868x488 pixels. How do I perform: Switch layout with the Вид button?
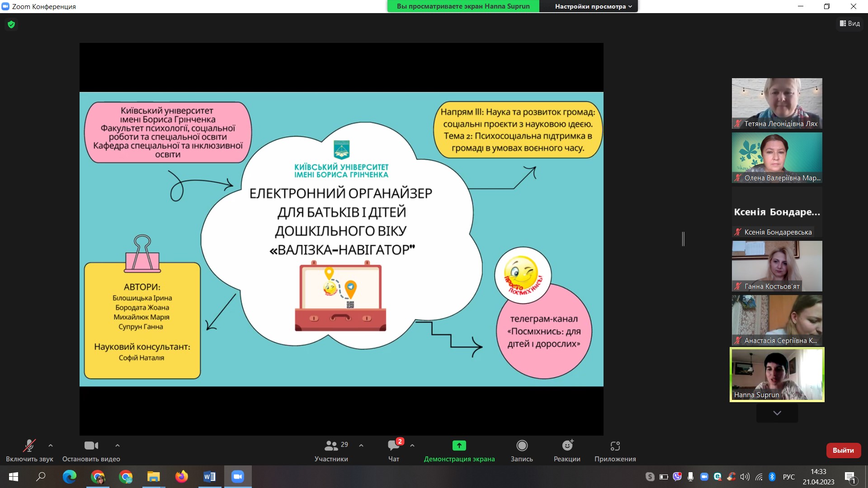pos(850,23)
